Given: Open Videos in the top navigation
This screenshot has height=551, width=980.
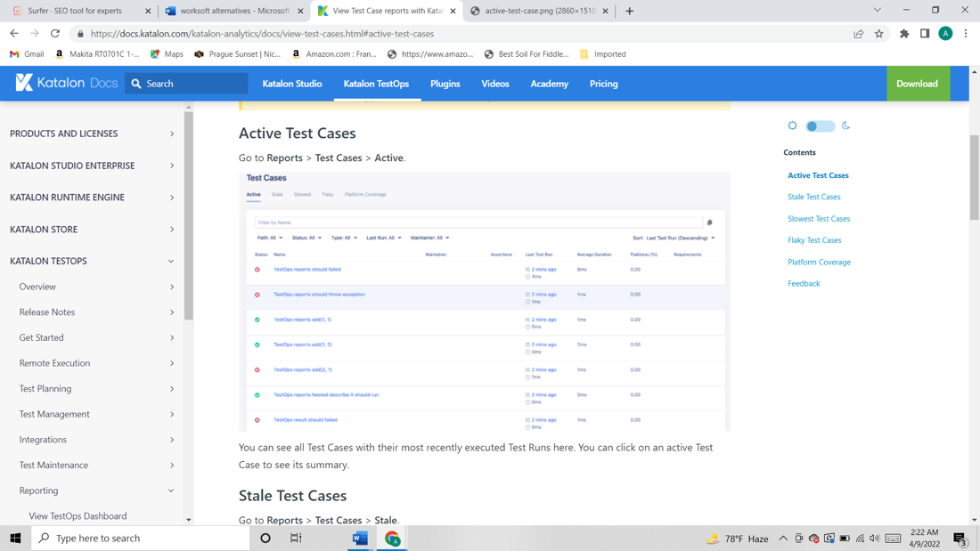Looking at the screenshot, I should [x=495, y=84].
